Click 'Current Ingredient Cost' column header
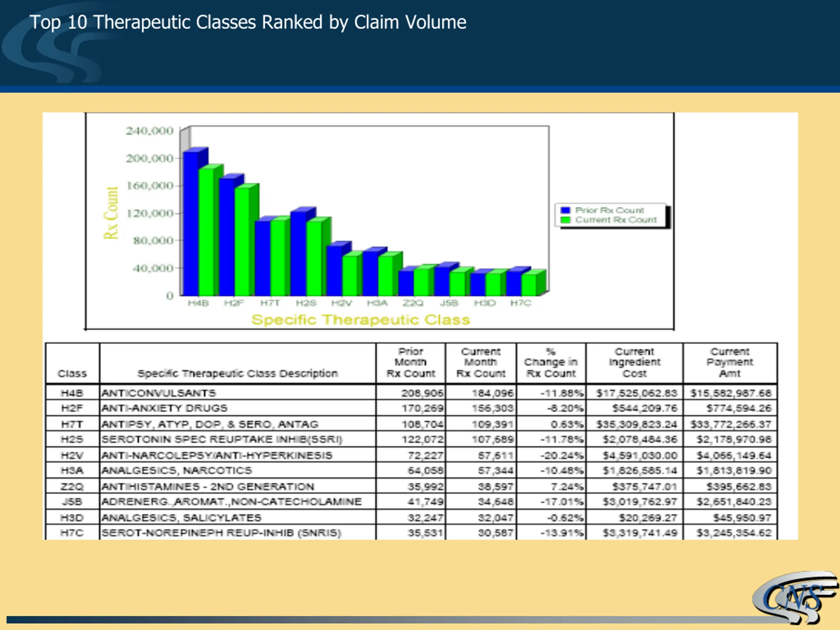Image resolution: width=840 pixels, height=630 pixels. point(635,363)
